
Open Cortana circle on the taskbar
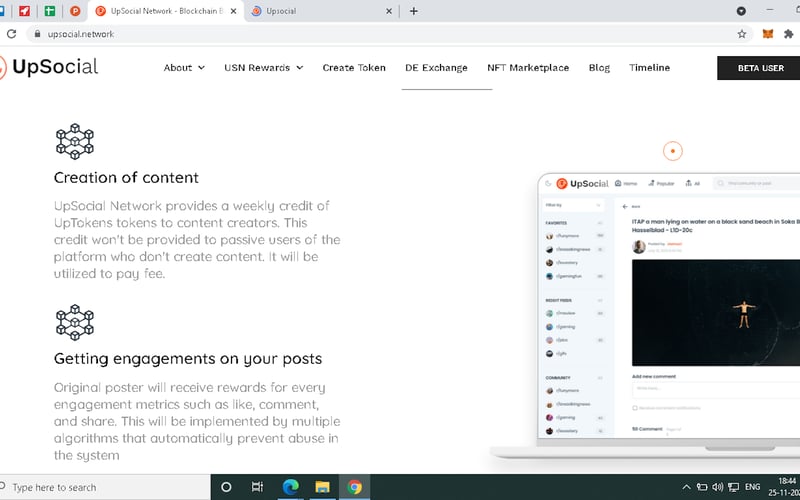[x=226, y=487]
